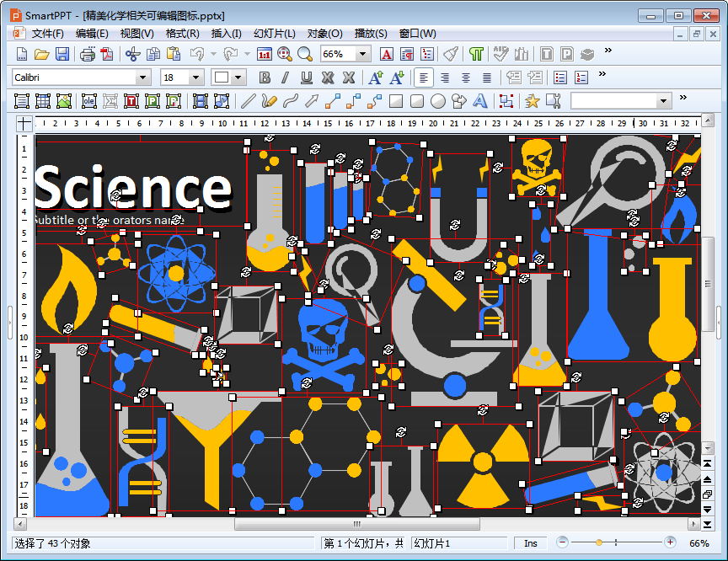Open a file using the folder icon

pos(42,54)
